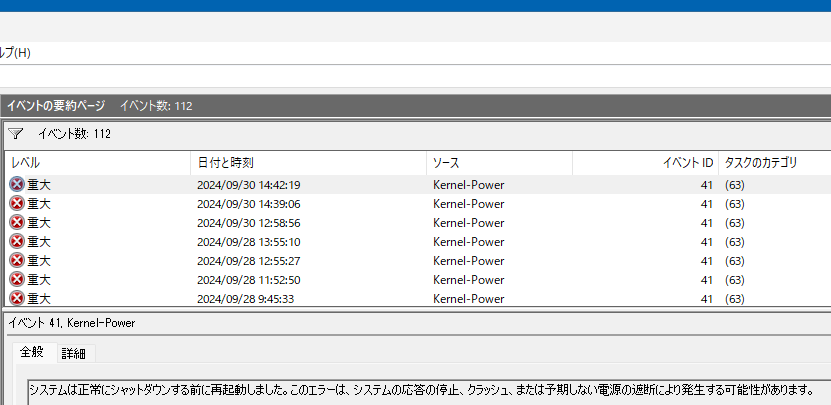Select timestamp 2024/09/28 12:55:27

coord(249,261)
